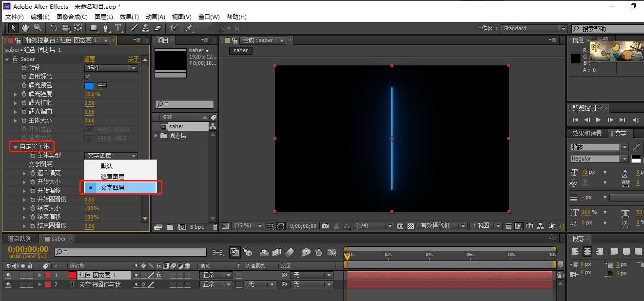Take a snapshot with camera icon

[325, 226]
